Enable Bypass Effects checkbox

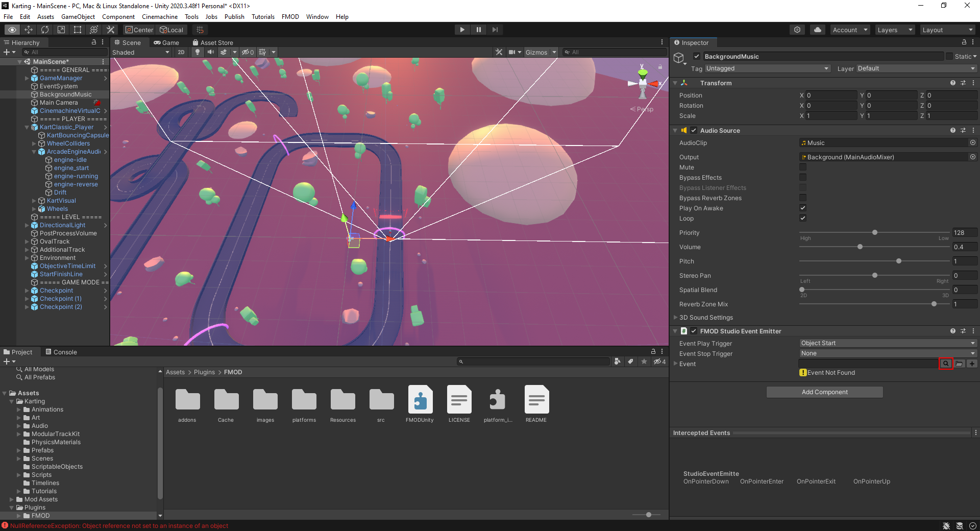coord(803,178)
